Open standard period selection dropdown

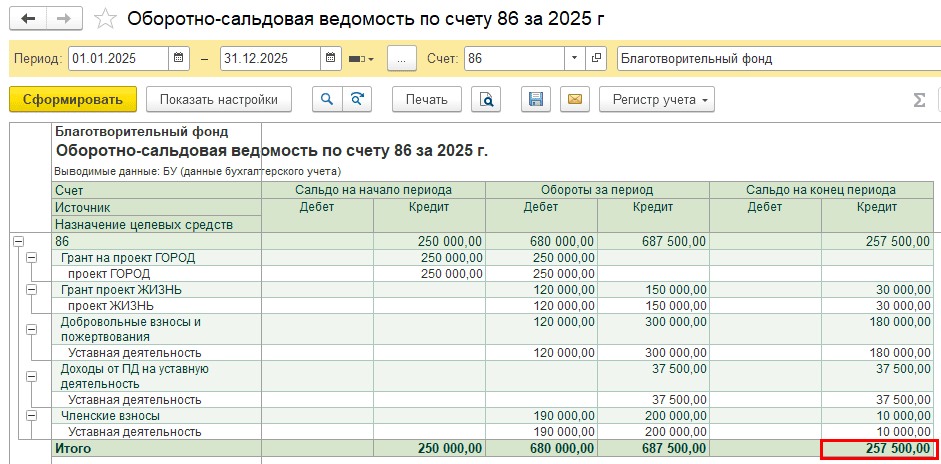pos(361,59)
